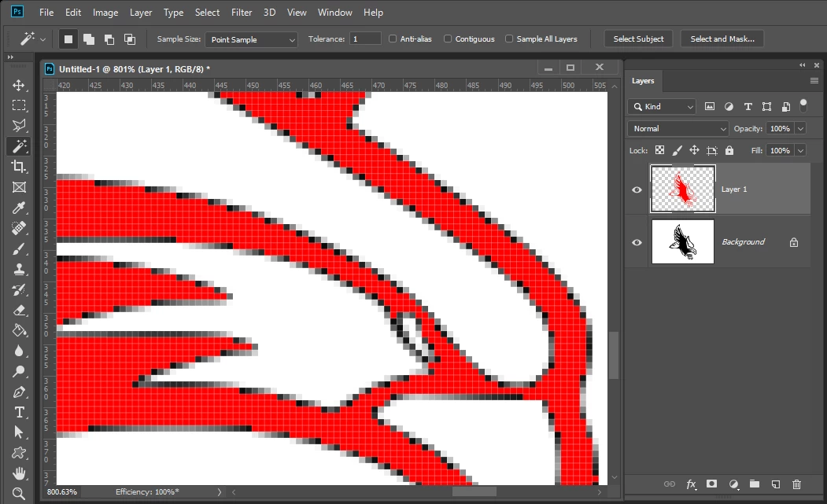The width and height of the screenshot is (827, 504).
Task: Open the Fill slider dropdown arrow
Action: tap(800, 150)
